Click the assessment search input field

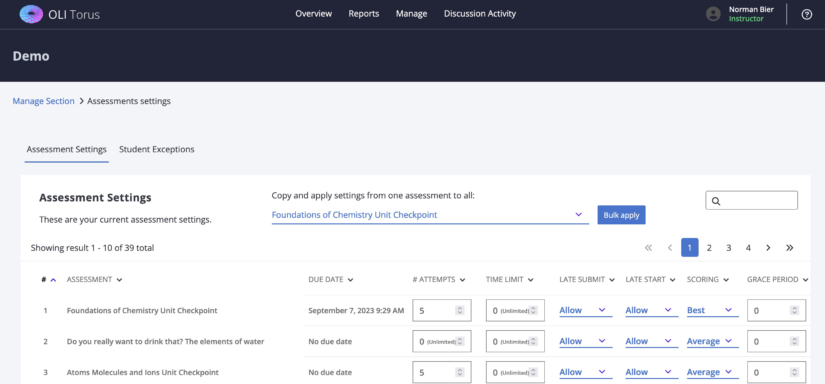751,200
